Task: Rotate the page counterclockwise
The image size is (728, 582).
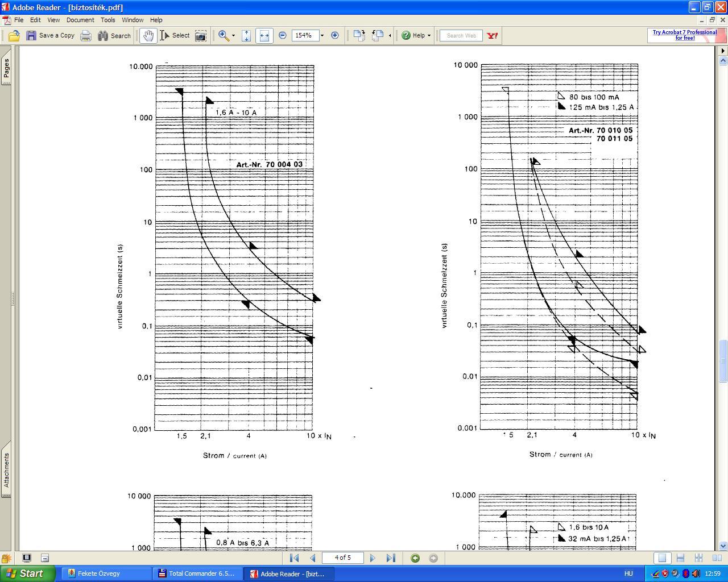Action: tap(378, 36)
